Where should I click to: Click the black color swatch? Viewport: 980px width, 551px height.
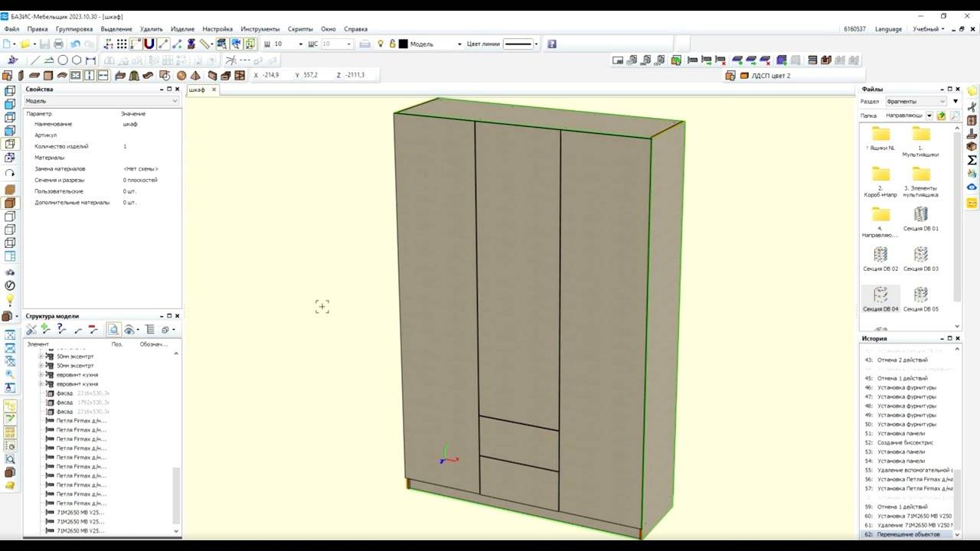[403, 44]
